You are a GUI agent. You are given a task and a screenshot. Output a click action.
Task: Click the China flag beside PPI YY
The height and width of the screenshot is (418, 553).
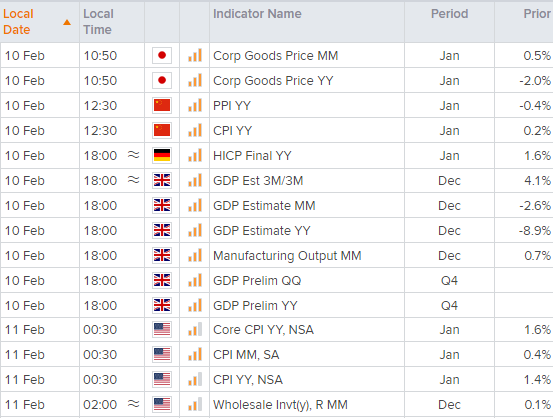[162, 105]
